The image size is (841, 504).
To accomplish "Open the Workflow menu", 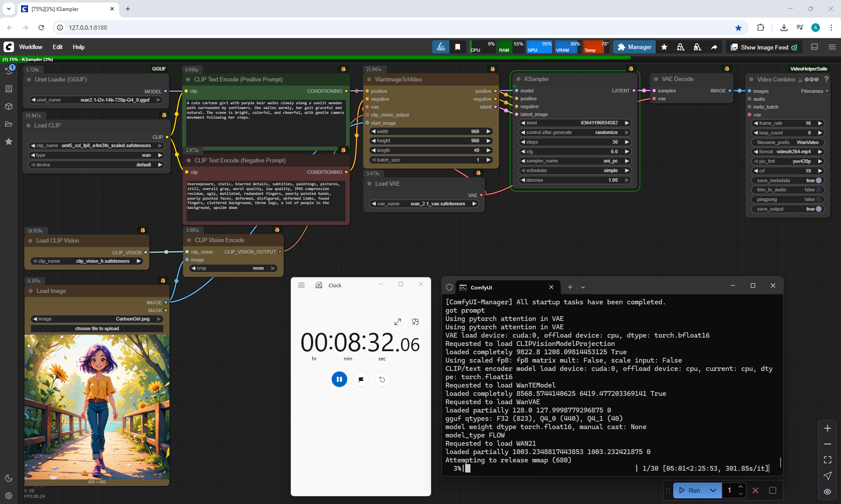I will click(31, 47).
